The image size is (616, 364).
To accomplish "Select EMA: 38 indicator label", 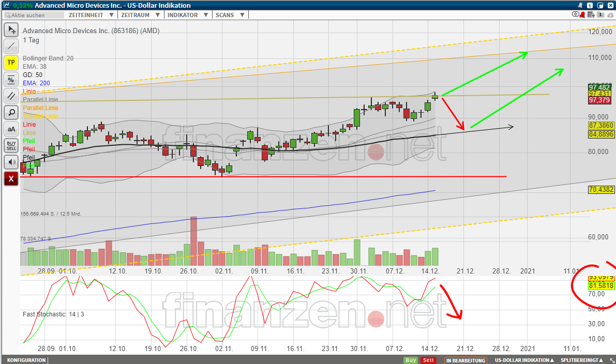I will click(x=35, y=66).
